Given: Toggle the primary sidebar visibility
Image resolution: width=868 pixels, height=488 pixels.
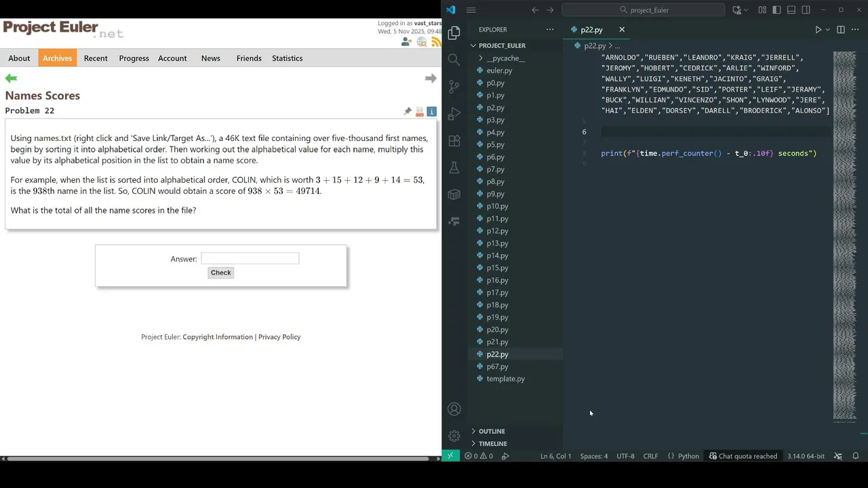Looking at the screenshot, I should (x=776, y=10).
